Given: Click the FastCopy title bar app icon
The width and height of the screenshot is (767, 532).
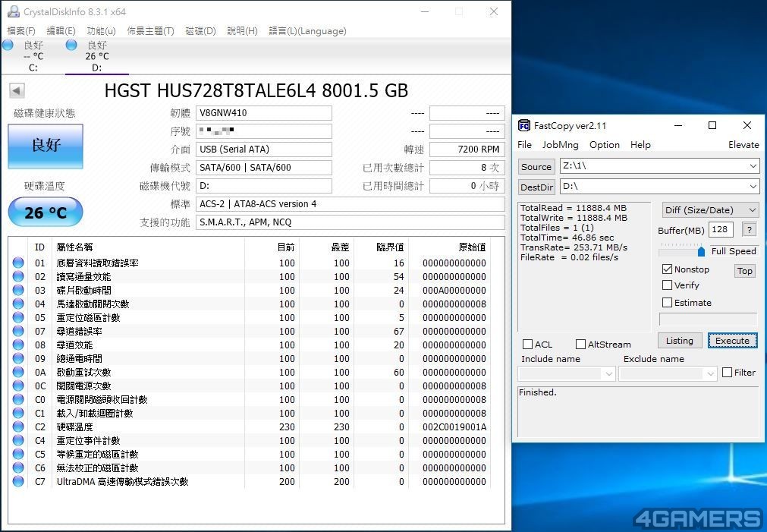Looking at the screenshot, I should tap(524, 126).
